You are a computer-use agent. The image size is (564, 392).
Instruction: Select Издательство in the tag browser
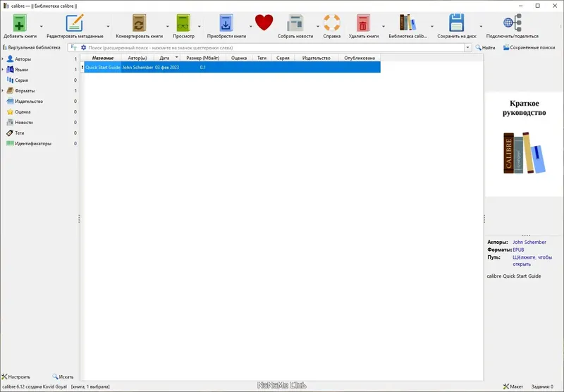point(29,102)
